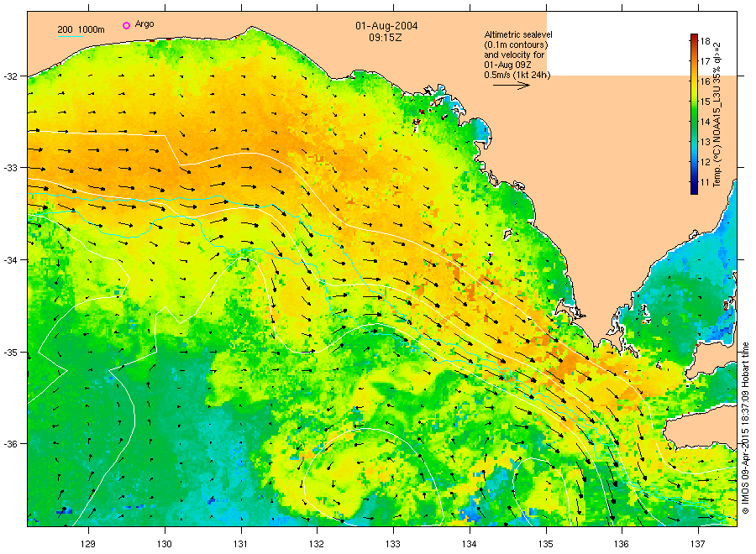Click the date '01-Aug-2004' title
This screenshot has height=554, width=756.
[x=386, y=26]
